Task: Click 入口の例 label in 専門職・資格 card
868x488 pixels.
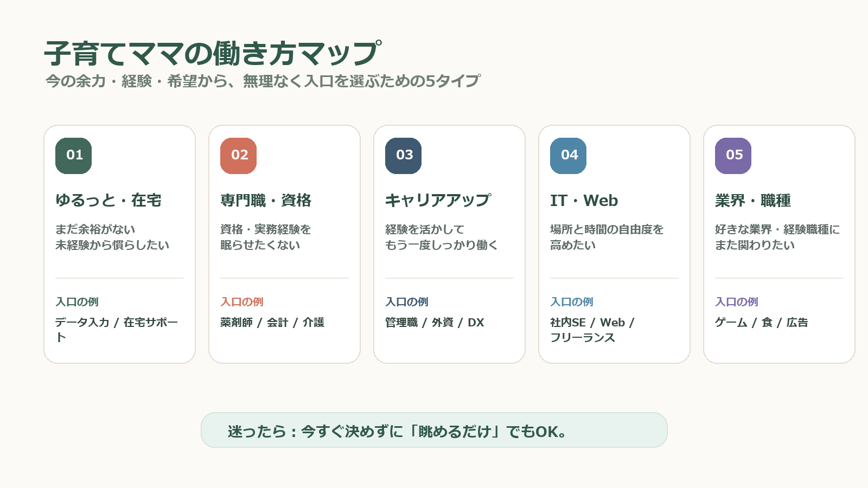Action: tap(242, 301)
